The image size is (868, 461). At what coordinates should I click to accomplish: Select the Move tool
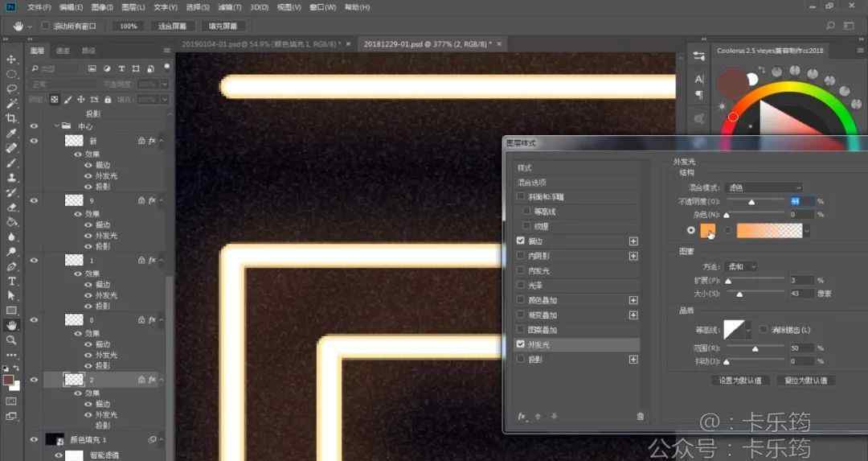(11, 60)
